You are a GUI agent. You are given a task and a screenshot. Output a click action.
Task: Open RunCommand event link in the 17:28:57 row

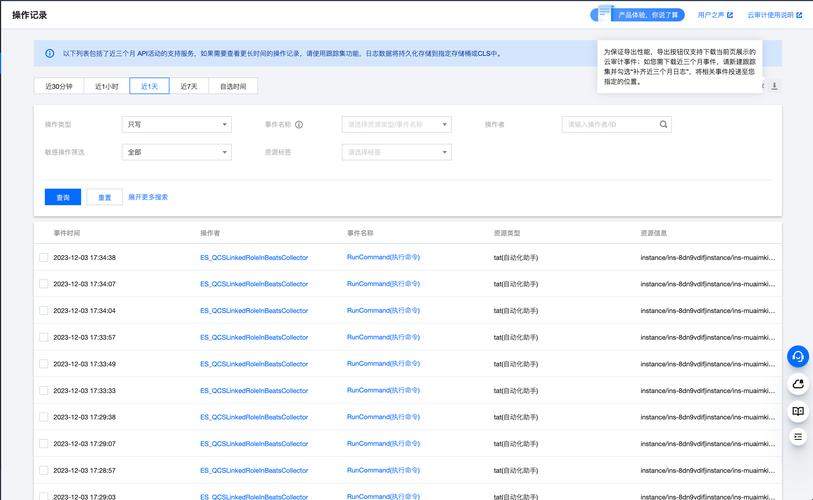383,470
